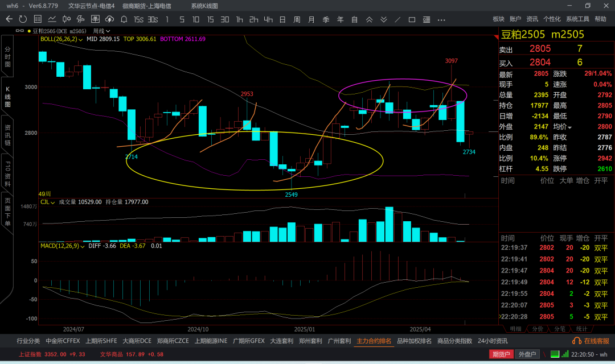Click the refresh circular arrow icon
This screenshot has width=615, height=364.
click(23, 19)
